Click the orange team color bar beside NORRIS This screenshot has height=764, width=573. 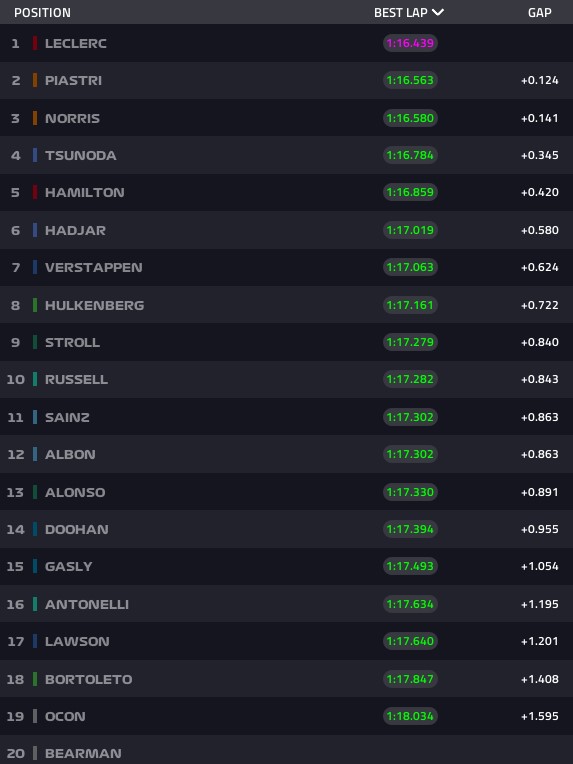pos(35,118)
